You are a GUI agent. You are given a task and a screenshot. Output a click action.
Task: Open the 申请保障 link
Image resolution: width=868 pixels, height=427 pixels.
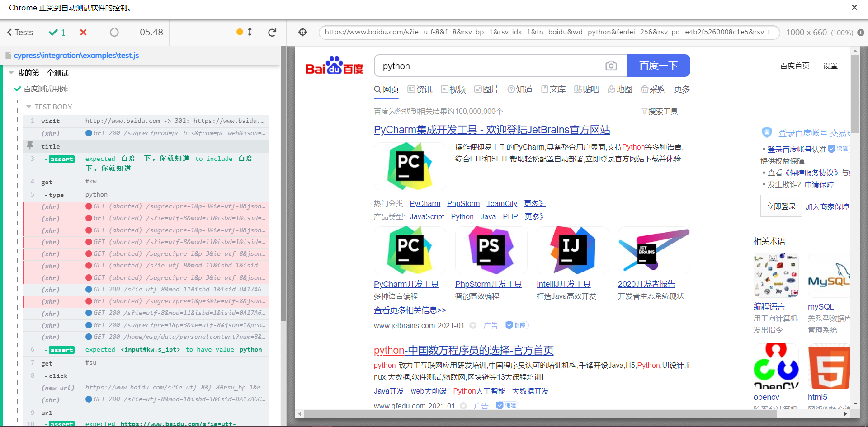click(819, 184)
